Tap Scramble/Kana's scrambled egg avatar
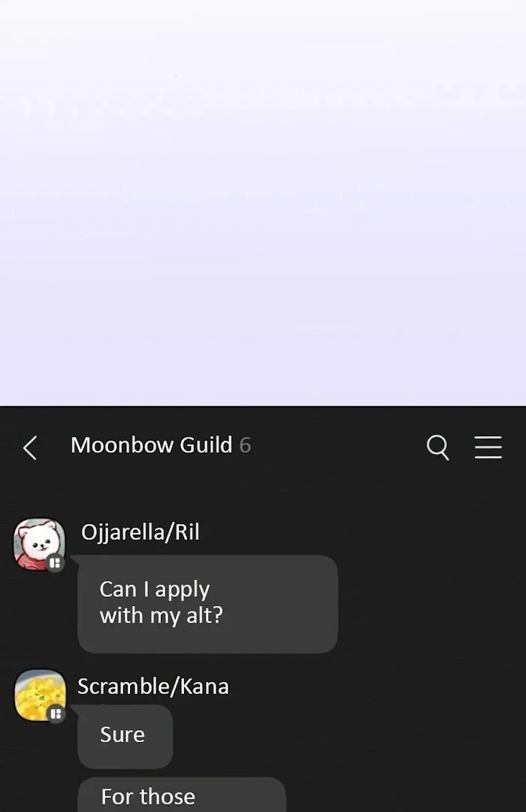 pyautogui.click(x=41, y=695)
